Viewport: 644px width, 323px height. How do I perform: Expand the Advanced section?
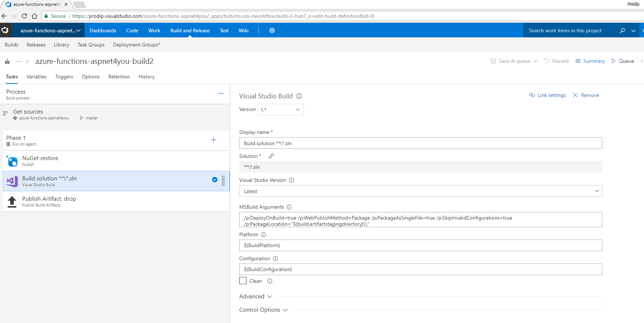click(256, 296)
